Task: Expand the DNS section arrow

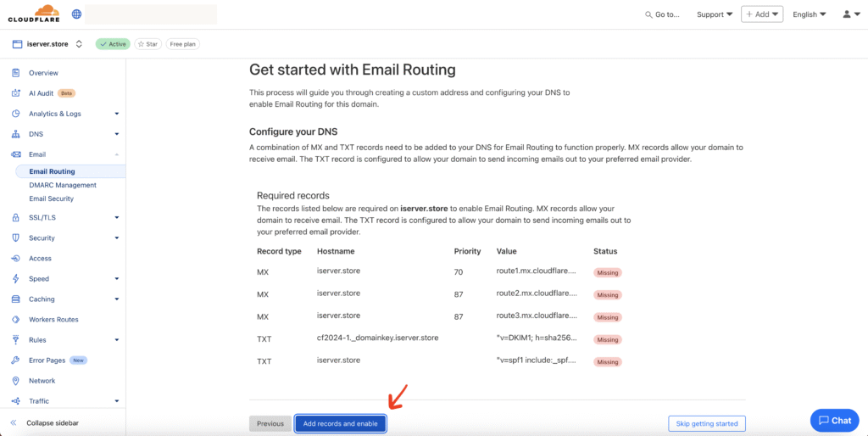Action: click(x=117, y=135)
